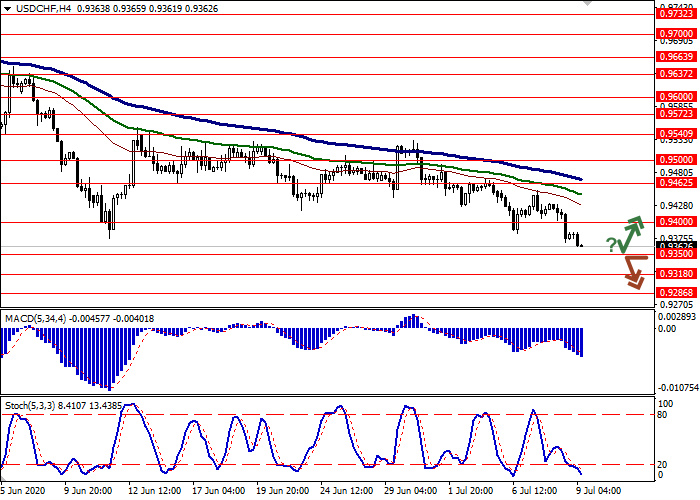700x500 pixels.
Task: Click the 0.95000 price level label
Action: pyautogui.click(x=676, y=159)
